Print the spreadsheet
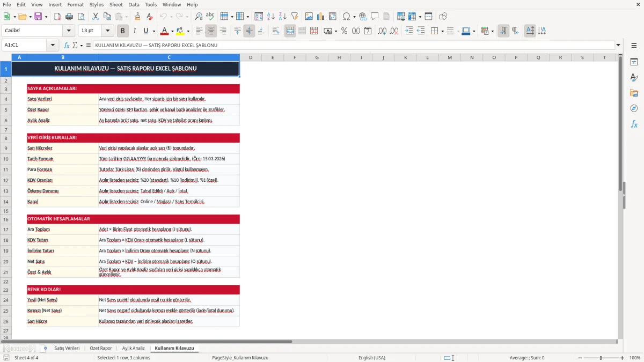Image resolution: width=644 pixels, height=362 pixels. point(69,17)
